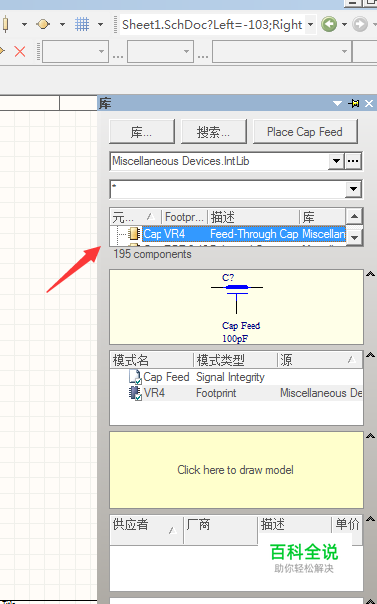Screen dimensions: 377x604
Task: Click the Cap Feed schematic symbol preview
Action: coord(236,307)
